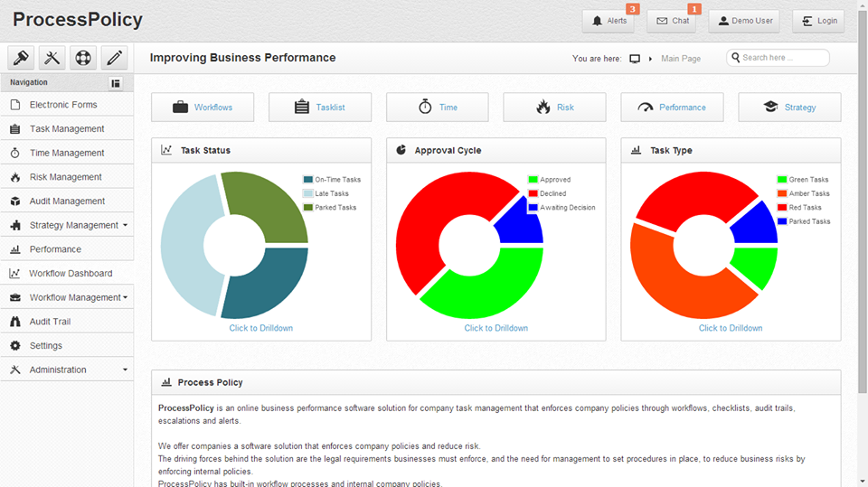Click in the Search here field

coord(778,58)
